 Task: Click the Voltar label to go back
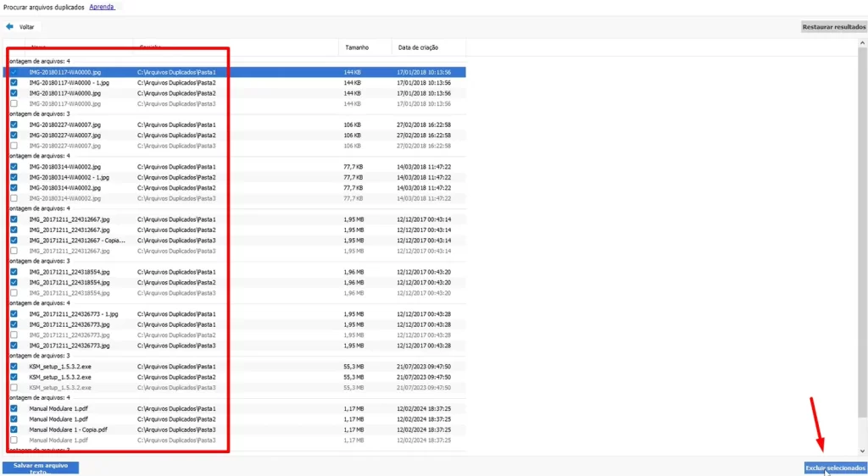(27, 26)
